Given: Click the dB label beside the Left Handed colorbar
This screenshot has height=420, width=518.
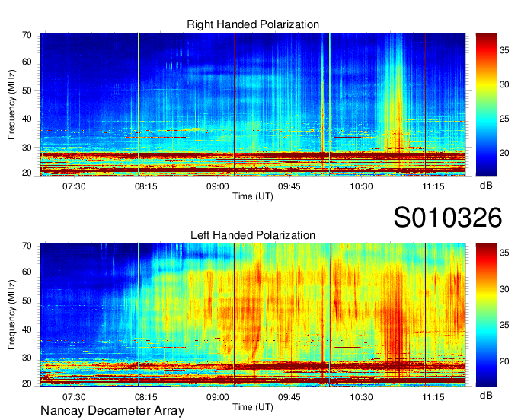Looking at the screenshot, I should click(486, 395).
